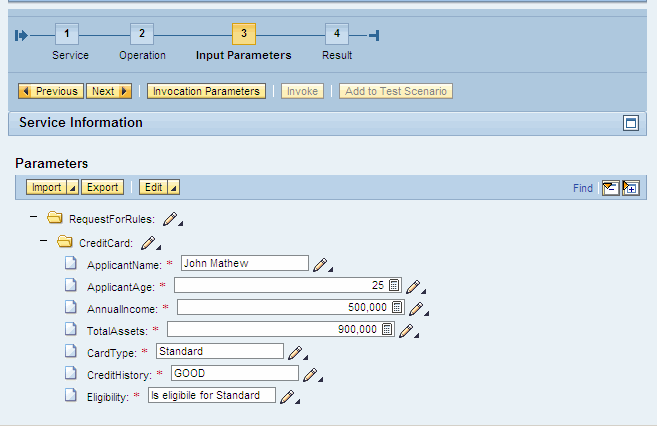This screenshot has height=426, width=657.
Task: Open the Edit dropdown menu
Action: 173,187
